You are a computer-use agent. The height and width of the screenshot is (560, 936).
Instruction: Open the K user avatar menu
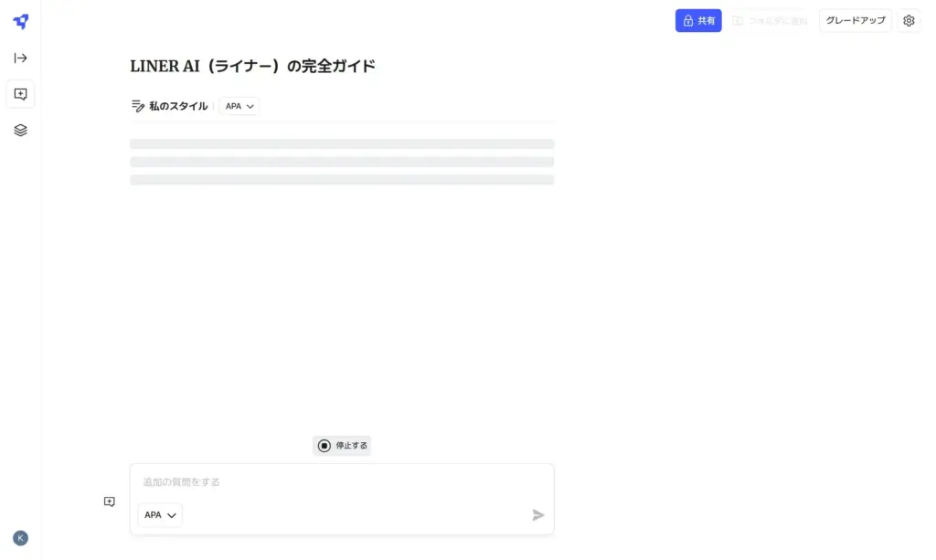(x=20, y=538)
